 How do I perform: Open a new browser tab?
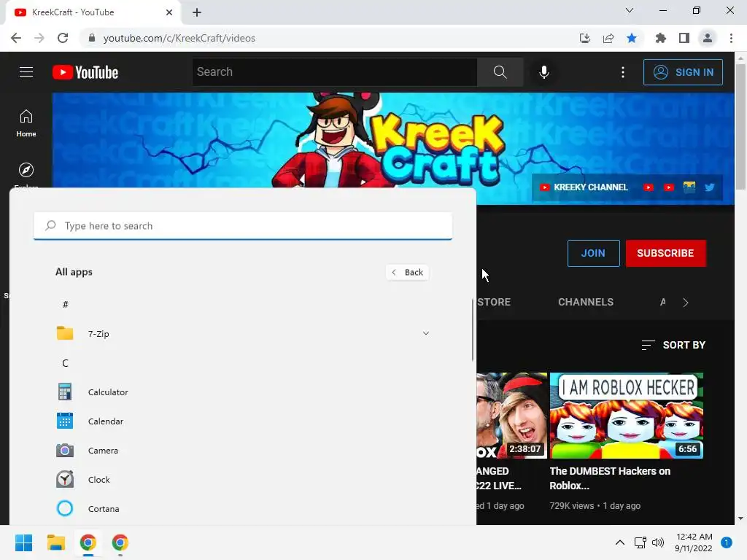click(x=197, y=12)
